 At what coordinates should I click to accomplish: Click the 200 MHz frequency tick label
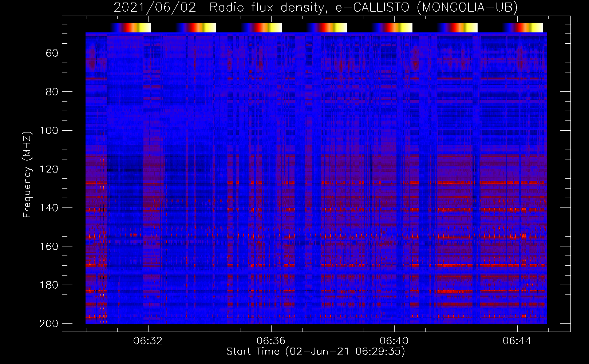pos(49,324)
